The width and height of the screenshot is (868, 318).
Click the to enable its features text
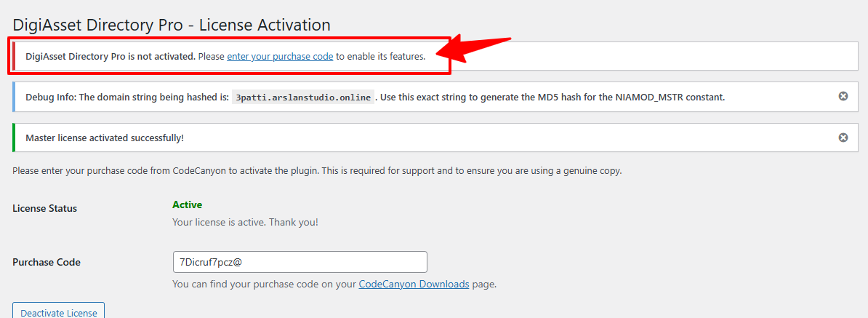(x=381, y=56)
